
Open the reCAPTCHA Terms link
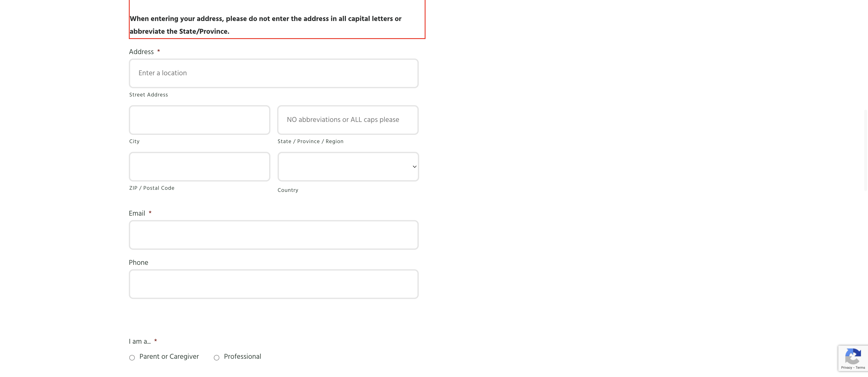pos(860,367)
